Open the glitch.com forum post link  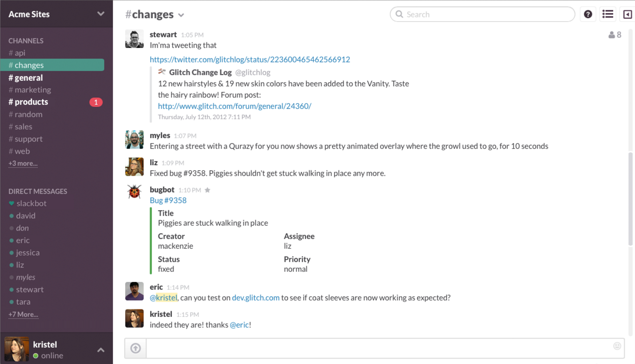point(235,106)
